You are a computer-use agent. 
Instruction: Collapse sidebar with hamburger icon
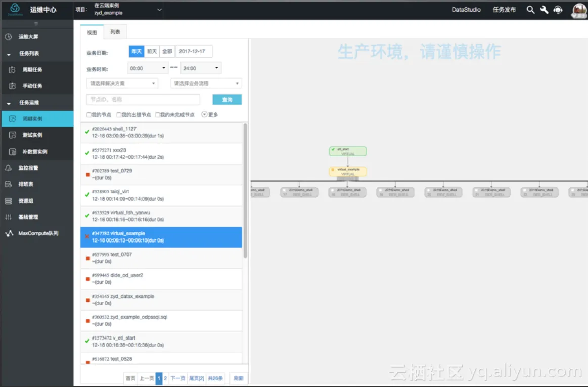pyautogui.click(x=36, y=24)
